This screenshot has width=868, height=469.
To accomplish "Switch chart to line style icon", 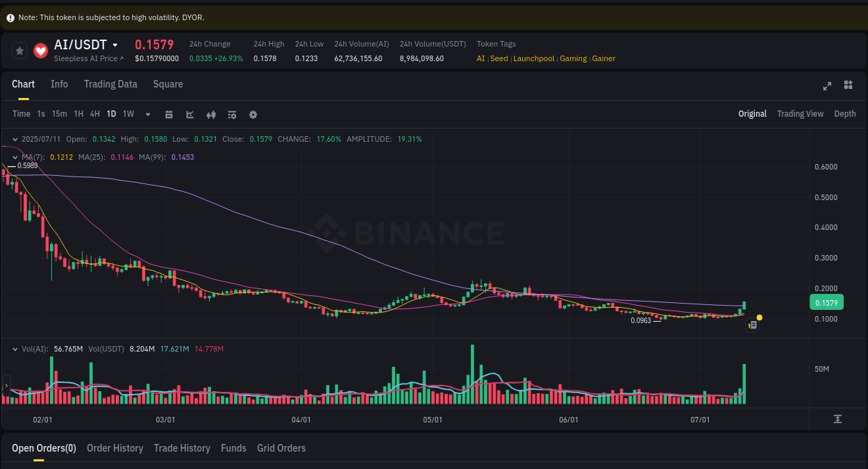I will 190,114.
